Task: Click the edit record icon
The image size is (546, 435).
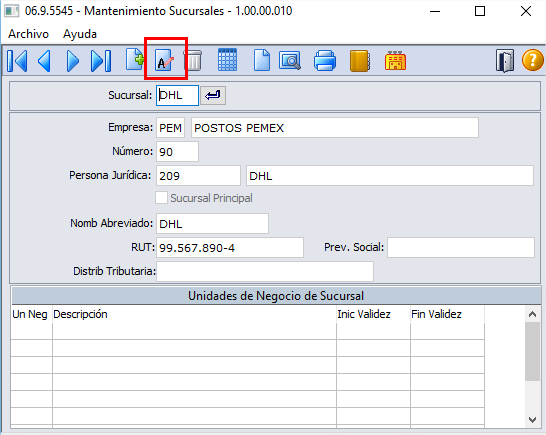Action: click(x=164, y=60)
